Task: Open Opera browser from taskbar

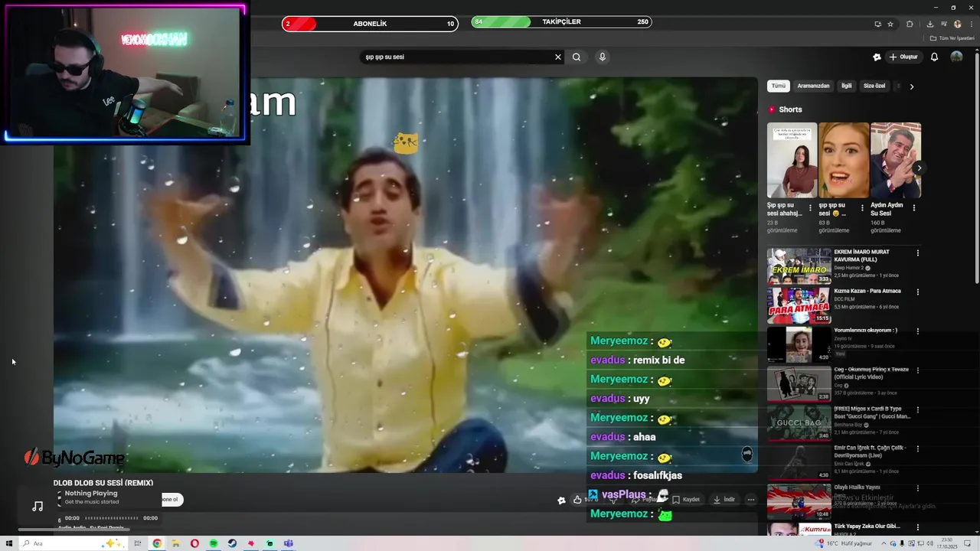Action: point(194,543)
